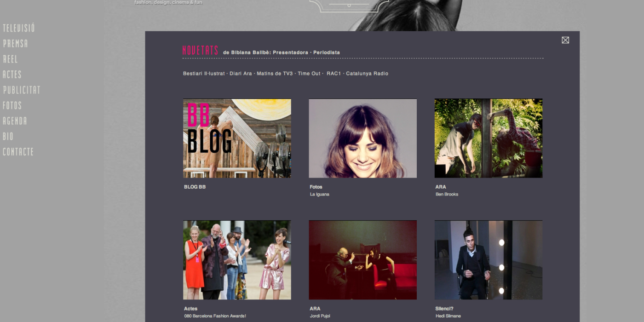Open the 080 Barcelona Fashion Awards thumbnail

[237, 260]
